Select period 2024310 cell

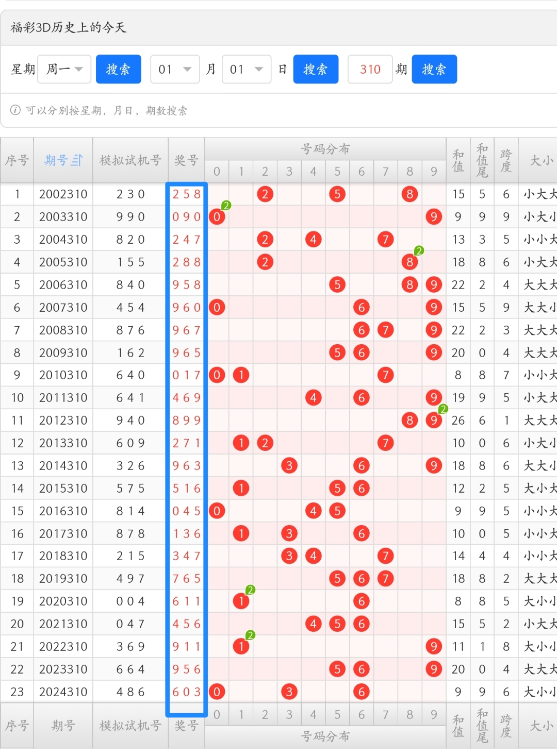coord(63,692)
